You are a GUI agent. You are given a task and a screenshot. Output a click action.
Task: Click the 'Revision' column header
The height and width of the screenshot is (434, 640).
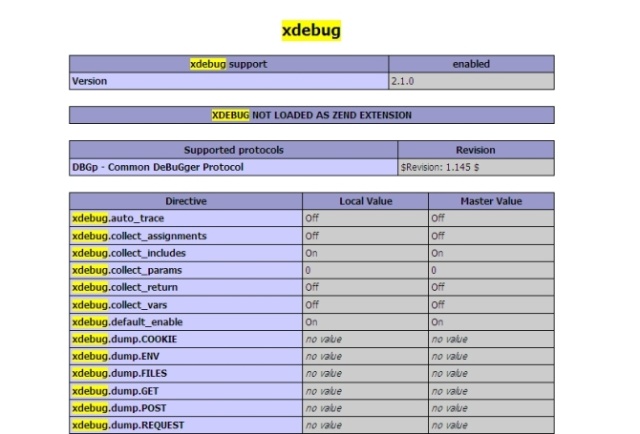[x=476, y=150]
